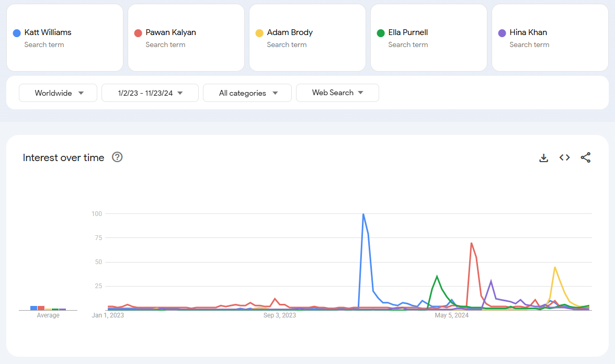
Task: Download the Interest over time data
Action: [544, 157]
